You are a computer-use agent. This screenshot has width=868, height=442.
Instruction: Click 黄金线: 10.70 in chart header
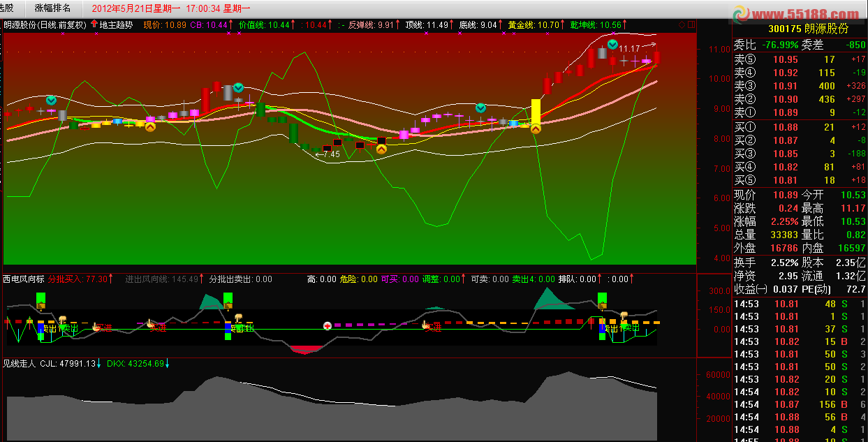(533, 24)
